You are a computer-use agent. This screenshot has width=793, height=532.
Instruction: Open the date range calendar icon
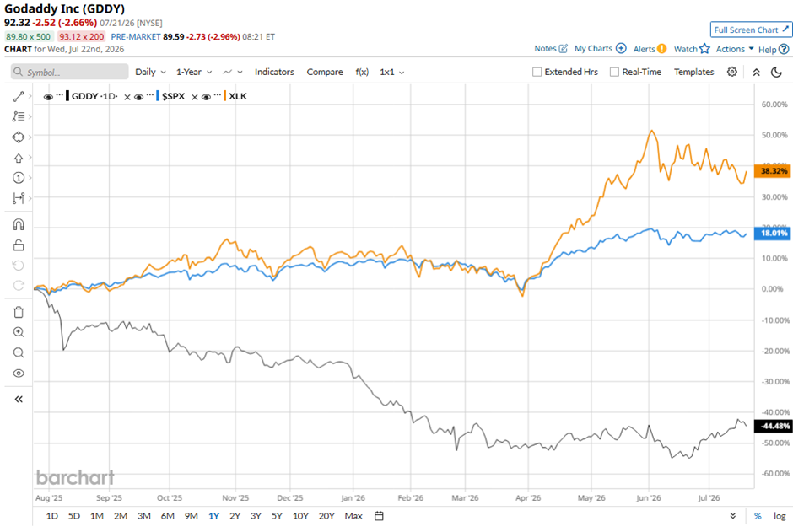pos(379,516)
